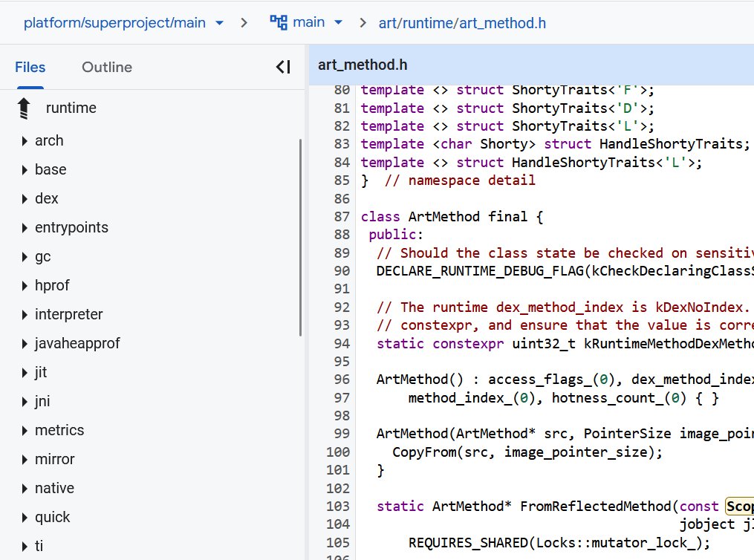754x560 pixels.
Task: Click DECLARE_RUNTIME_DEBUG_FLAG on line 90
Action: [480, 271]
